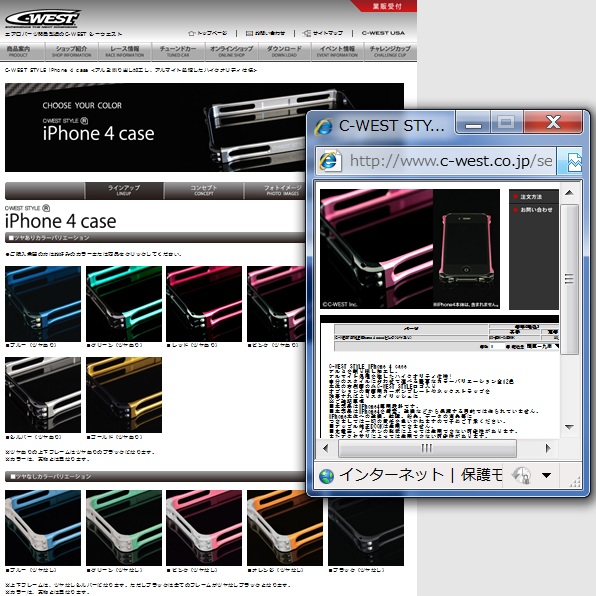Open the イベント情報 EVENT INFORMATION menu
596x596 pixels.
[337, 51]
